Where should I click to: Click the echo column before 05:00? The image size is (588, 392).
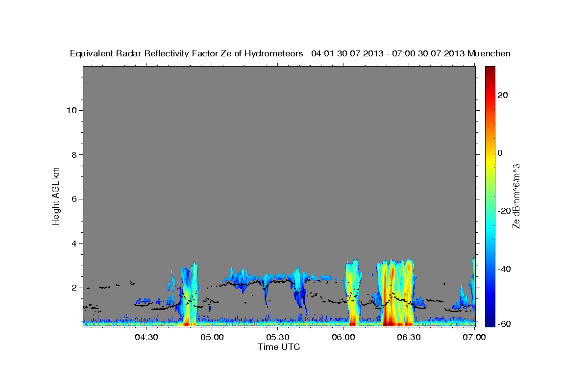click(189, 294)
